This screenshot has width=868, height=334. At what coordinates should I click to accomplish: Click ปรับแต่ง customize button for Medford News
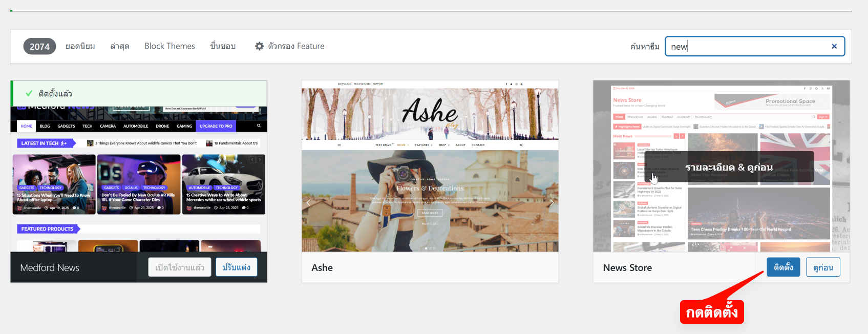click(236, 267)
